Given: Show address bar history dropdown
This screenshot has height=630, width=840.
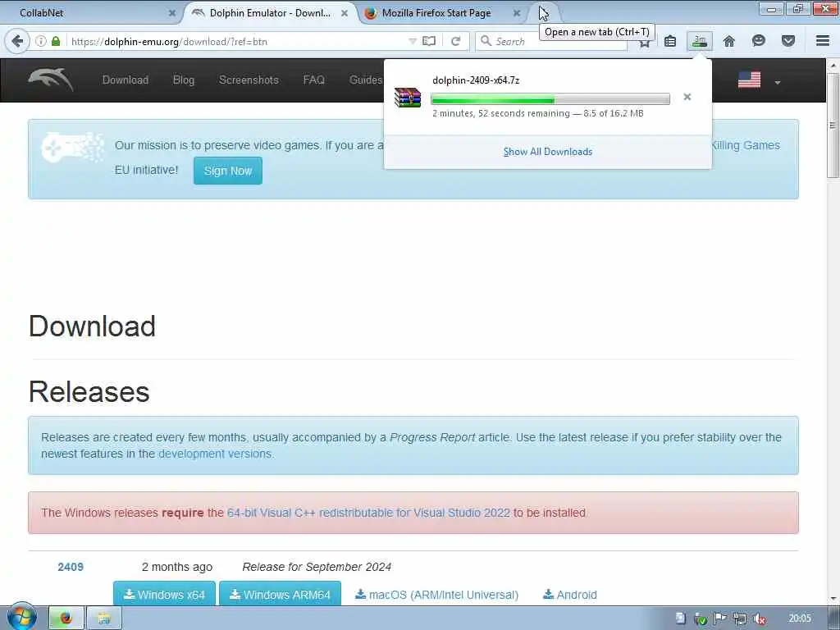Looking at the screenshot, I should coord(413,41).
